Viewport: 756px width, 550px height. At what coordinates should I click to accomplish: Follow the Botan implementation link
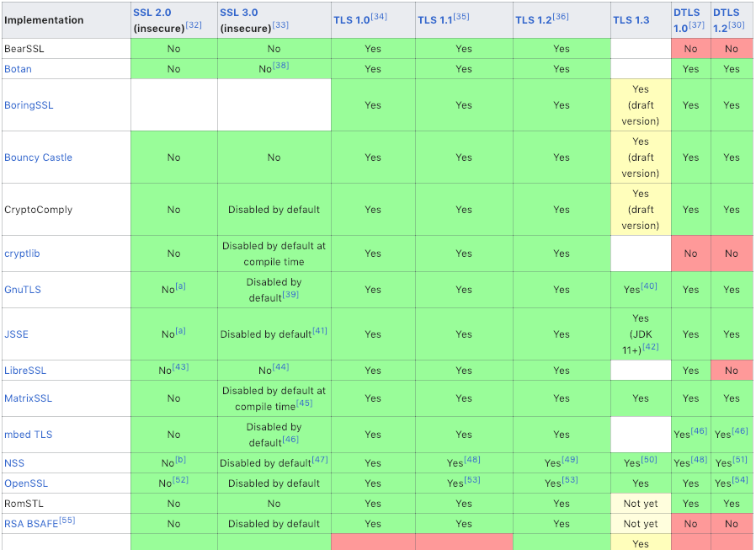(x=18, y=69)
